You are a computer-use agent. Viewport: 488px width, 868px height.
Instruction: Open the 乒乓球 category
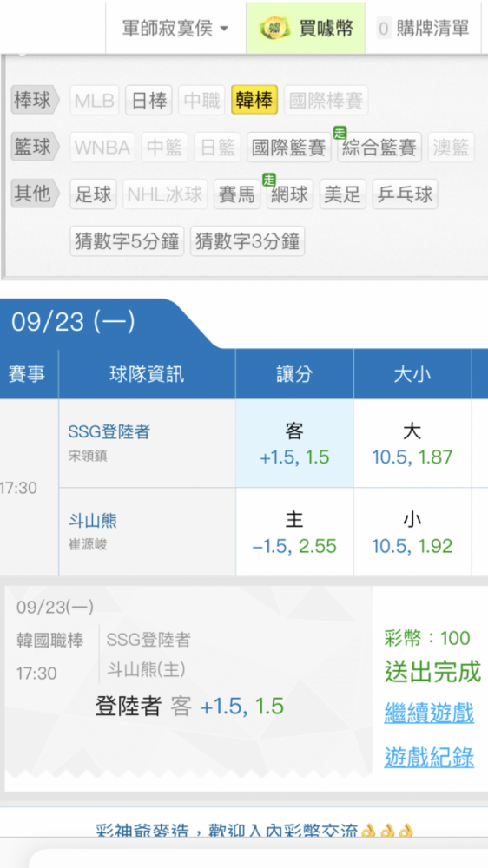pyautogui.click(x=405, y=194)
